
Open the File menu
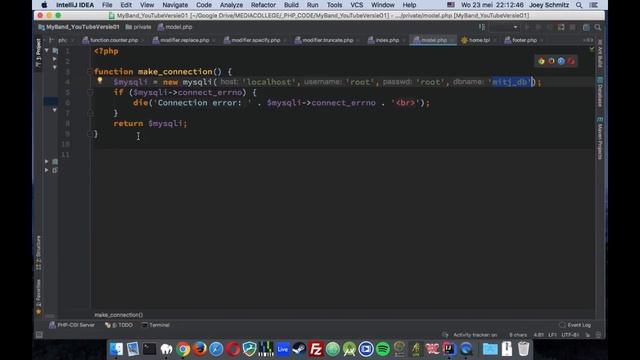(x=107, y=5)
